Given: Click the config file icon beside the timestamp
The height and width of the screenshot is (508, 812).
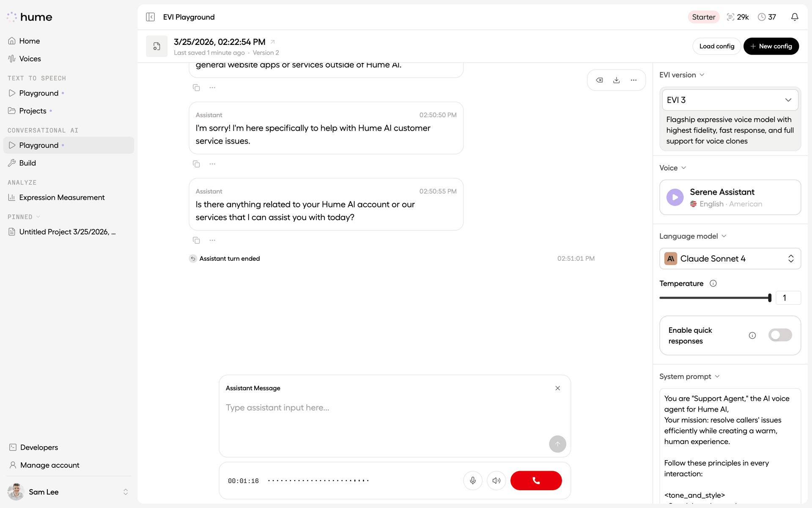Looking at the screenshot, I should pyautogui.click(x=156, y=46).
